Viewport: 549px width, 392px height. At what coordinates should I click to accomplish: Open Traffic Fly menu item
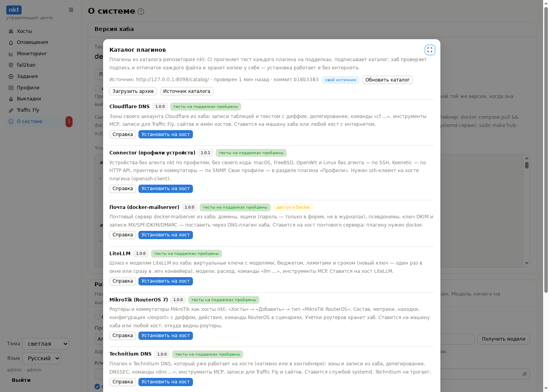(41, 110)
